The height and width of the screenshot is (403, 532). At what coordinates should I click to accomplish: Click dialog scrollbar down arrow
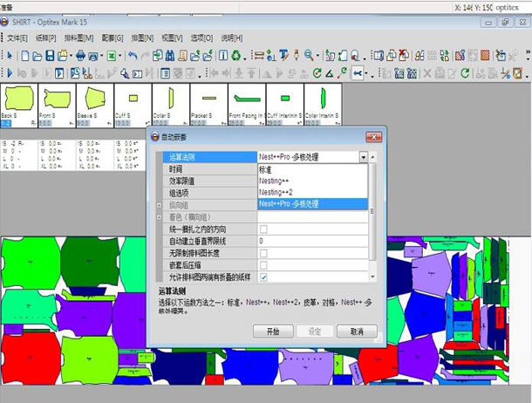click(372, 277)
